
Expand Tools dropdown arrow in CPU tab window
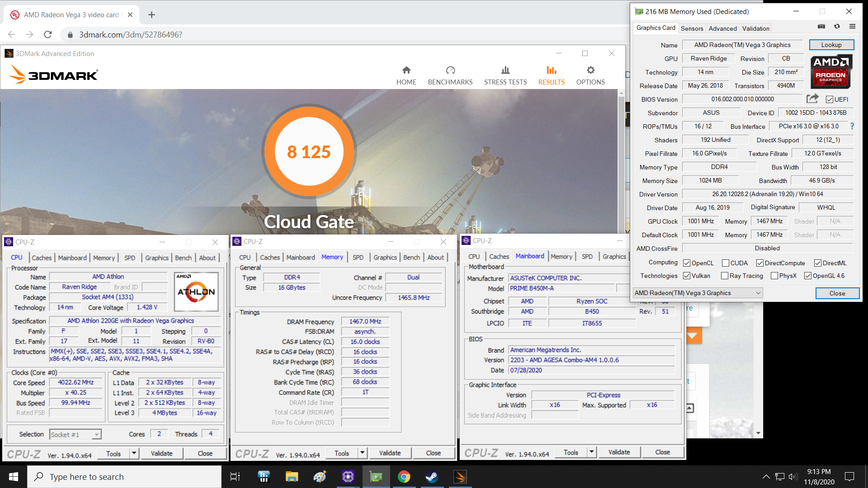[134, 453]
